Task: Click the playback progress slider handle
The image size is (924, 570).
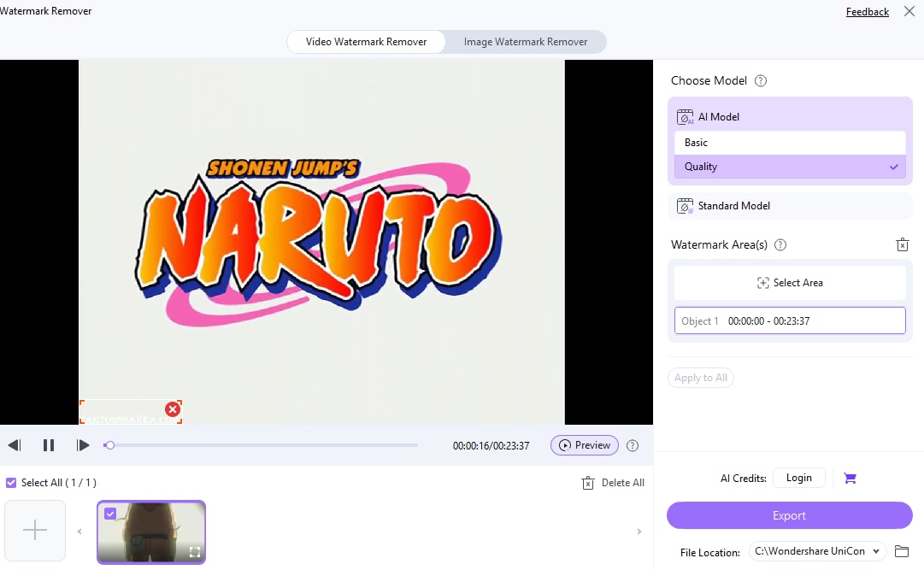Action: coord(109,445)
